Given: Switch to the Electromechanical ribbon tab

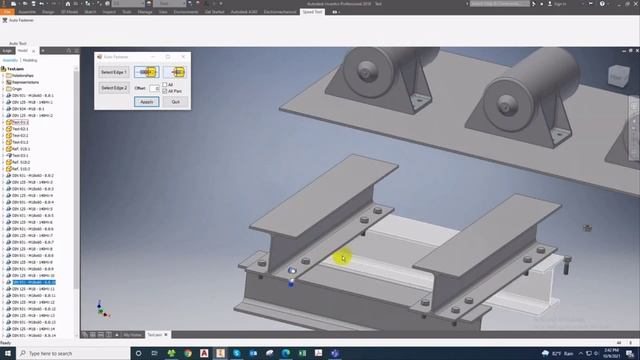Looking at the screenshot, I should tap(280, 12).
